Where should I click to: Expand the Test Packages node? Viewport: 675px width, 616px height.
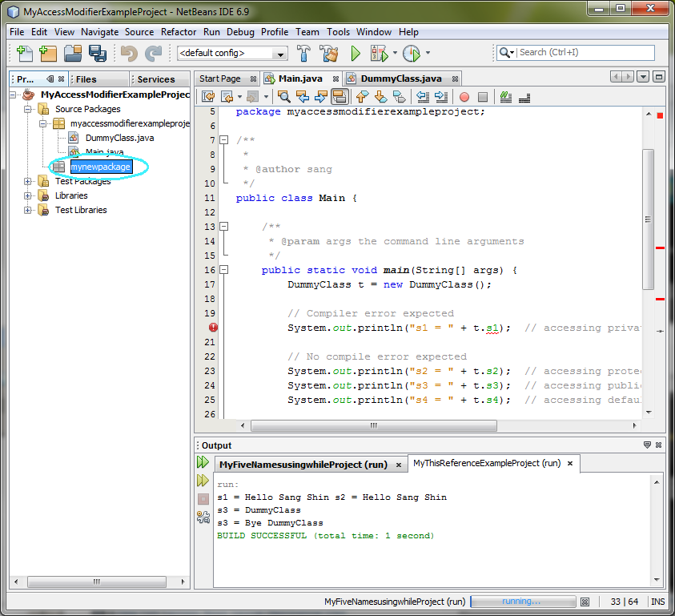27,181
